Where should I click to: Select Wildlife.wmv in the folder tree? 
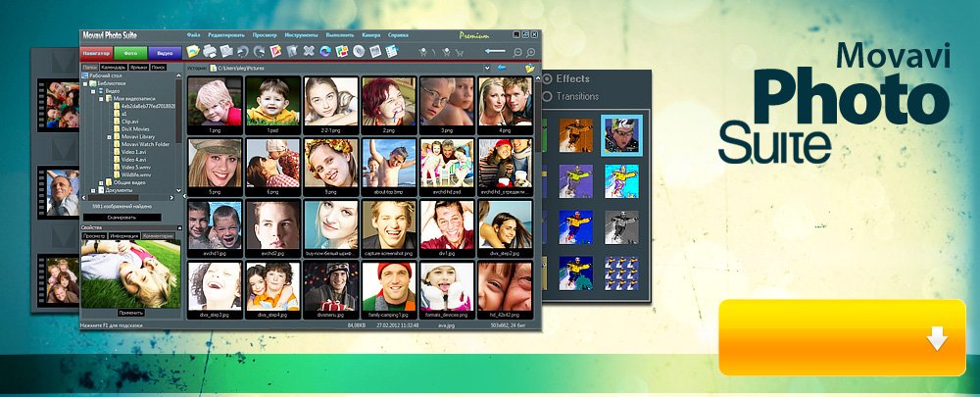click(136, 175)
